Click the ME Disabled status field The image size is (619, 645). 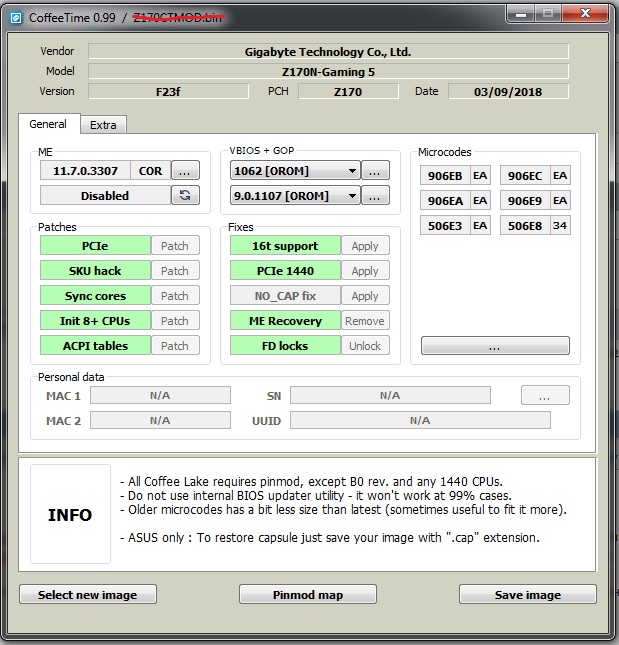point(105,195)
